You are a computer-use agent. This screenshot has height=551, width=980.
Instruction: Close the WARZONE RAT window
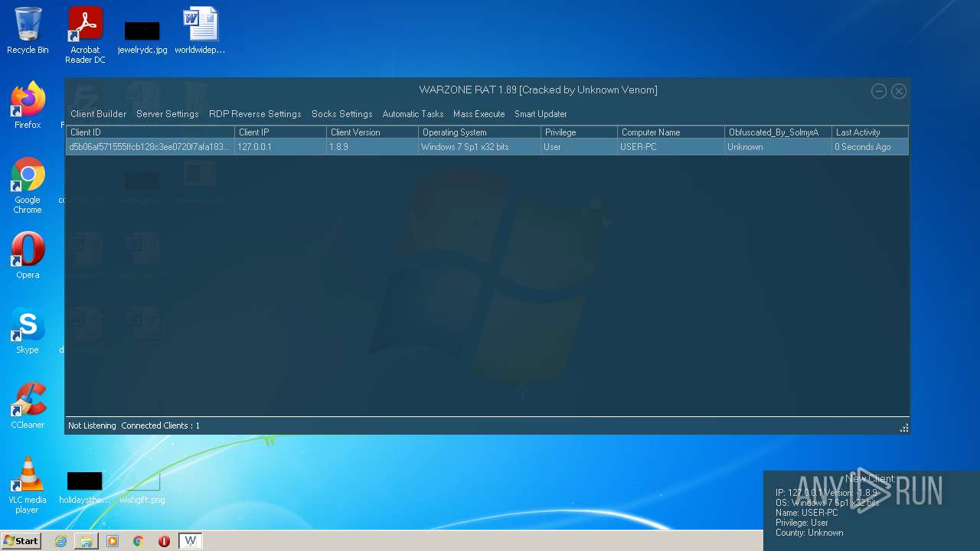coord(899,91)
